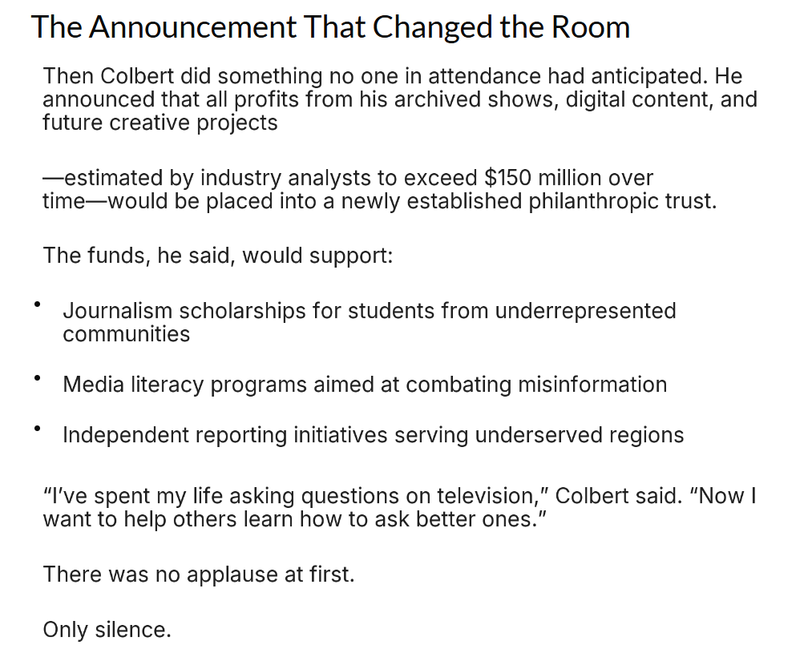The image size is (812, 661).
Task: Click the "$150 million" figure in the text
Action: [x=543, y=178]
